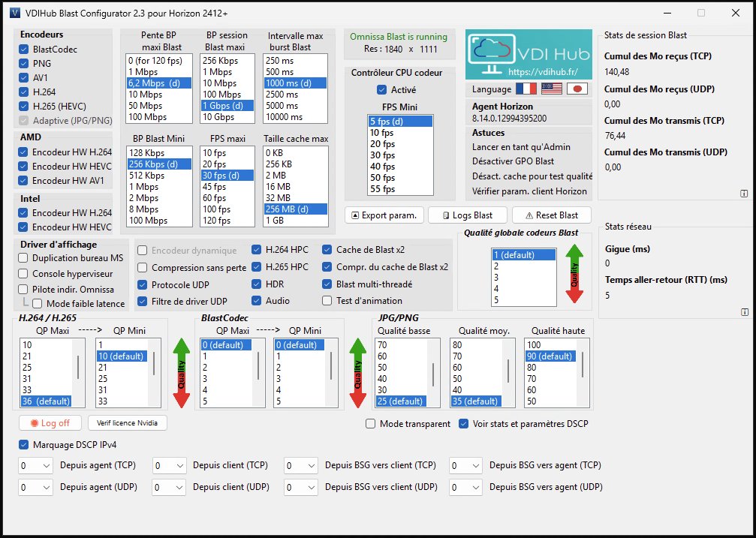
Task: Toggle Protocole UDP checkbox
Action: (x=142, y=285)
